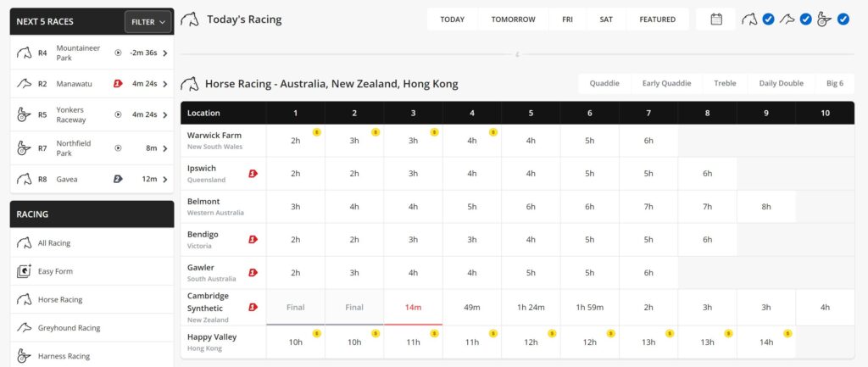Open Cambridge Synthetic race 3 at 14m
This screenshot has height=367, width=868.
[413, 308]
